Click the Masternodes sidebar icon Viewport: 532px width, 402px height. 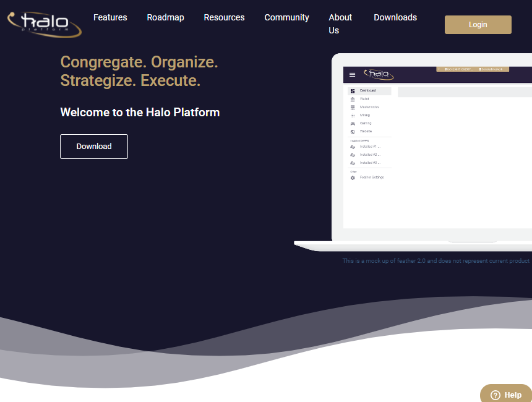point(353,107)
